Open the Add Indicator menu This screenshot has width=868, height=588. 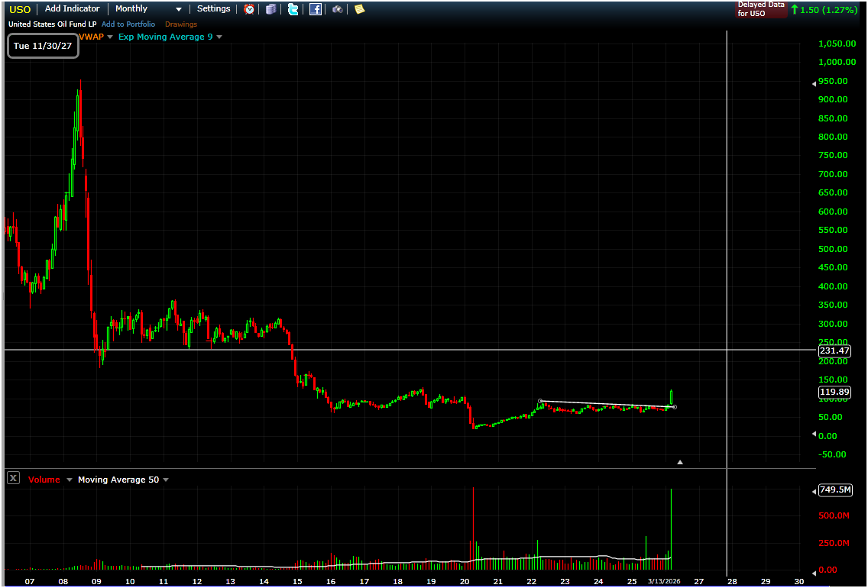click(x=73, y=9)
